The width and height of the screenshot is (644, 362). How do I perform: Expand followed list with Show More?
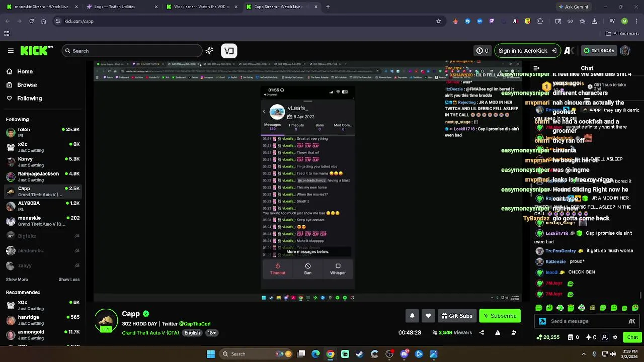point(17,280)
